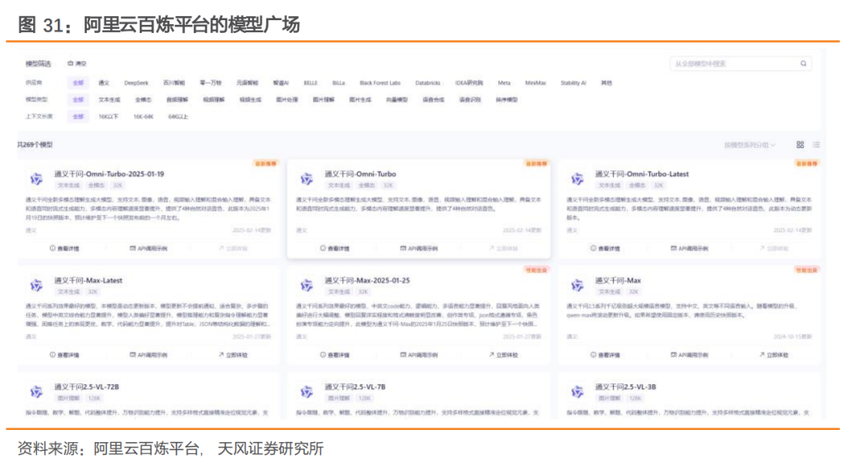
Task: Click 立即体验 on 通义千问-Max-2025-01-25 card
Action: coord(503,354)
